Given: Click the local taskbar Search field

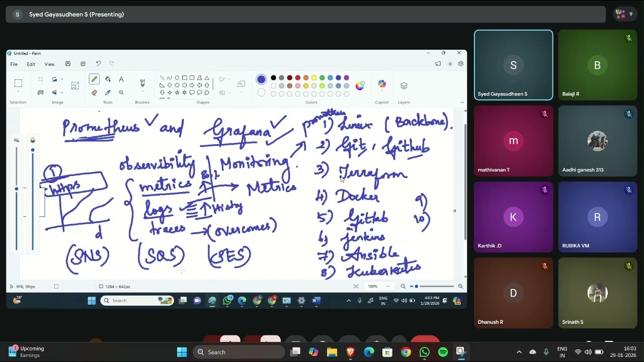Looking at the screenshot, I should [238, 352].
